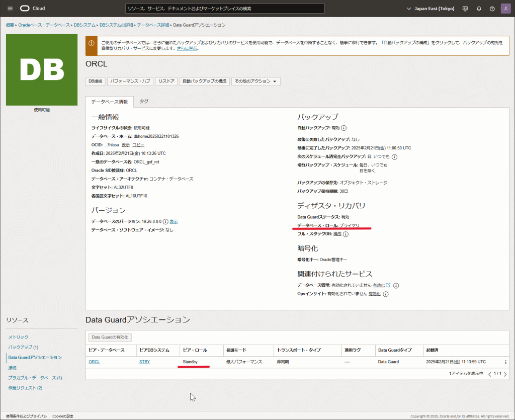Open the hamburger navigation menu
The height and width of the screenshot is (420, 515).
10,9
